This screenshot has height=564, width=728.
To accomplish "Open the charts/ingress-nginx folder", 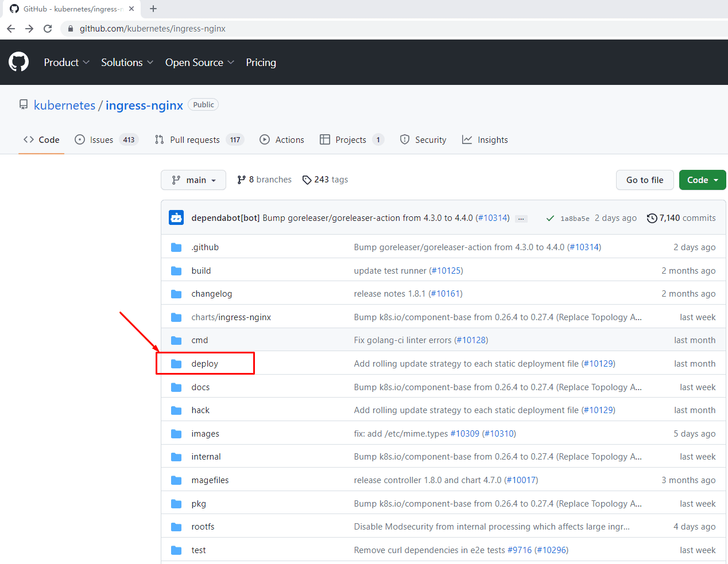I will [x=231, y=317].
